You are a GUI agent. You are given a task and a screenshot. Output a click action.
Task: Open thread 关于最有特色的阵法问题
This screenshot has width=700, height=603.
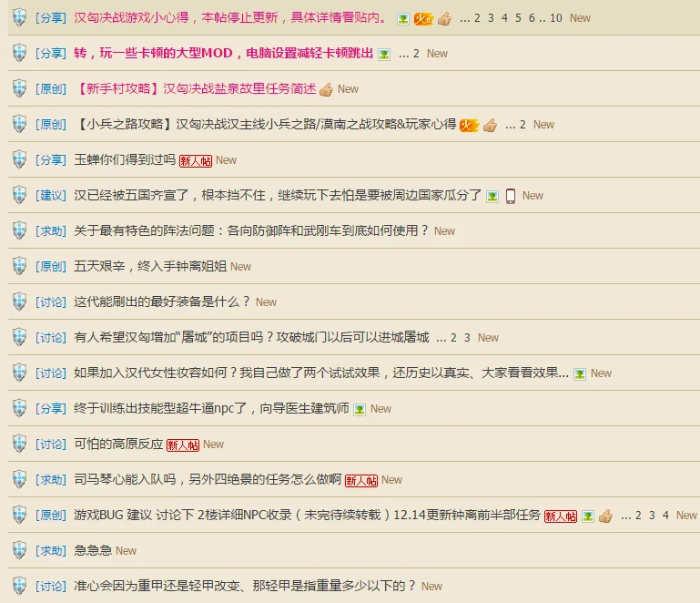(x=252, y=230)
